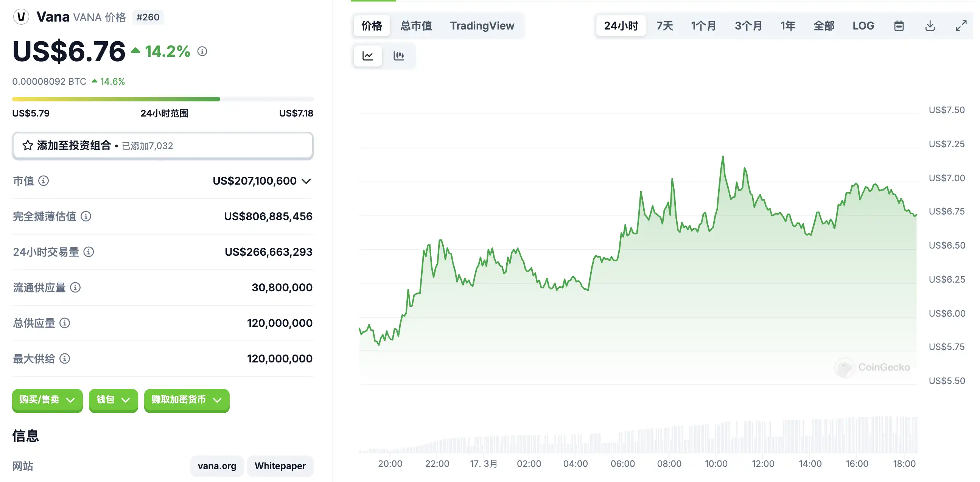
Task: Click the US$6.76 price text
Action: point(69,51)
